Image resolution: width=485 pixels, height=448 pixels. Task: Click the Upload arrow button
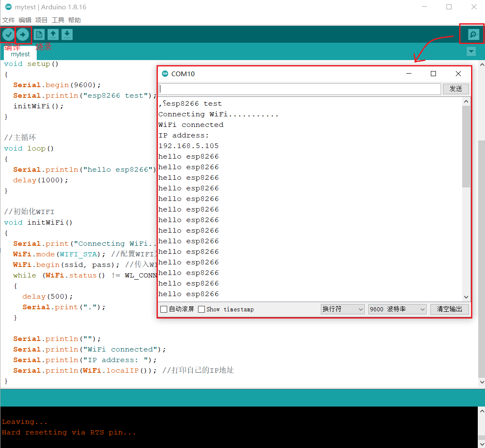point(22,35)
